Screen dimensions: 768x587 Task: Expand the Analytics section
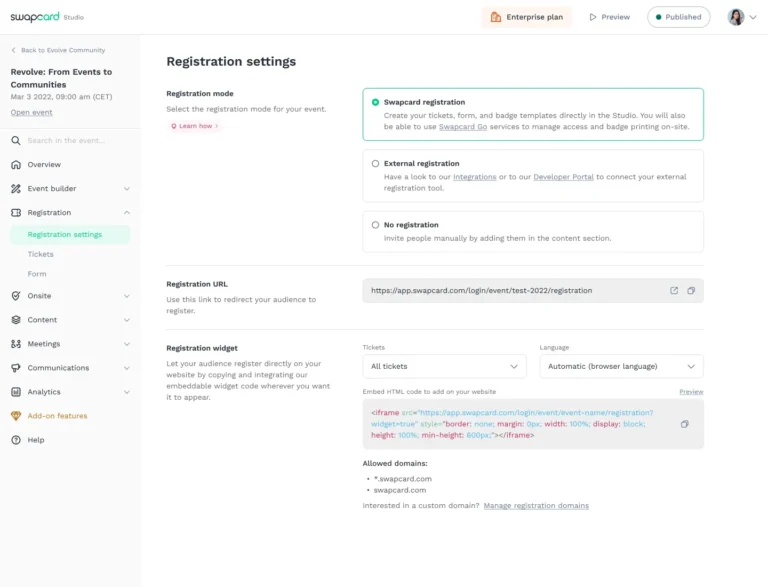coord(127,392)
